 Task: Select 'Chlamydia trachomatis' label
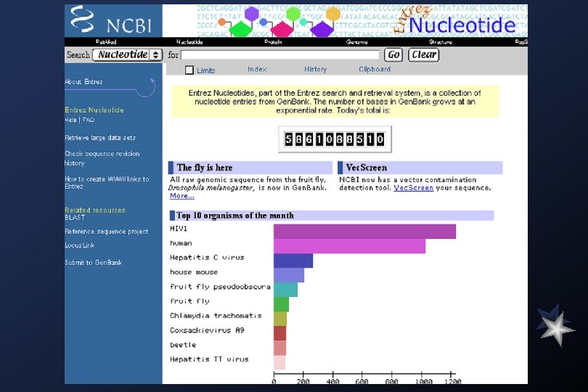pos(216,316)
